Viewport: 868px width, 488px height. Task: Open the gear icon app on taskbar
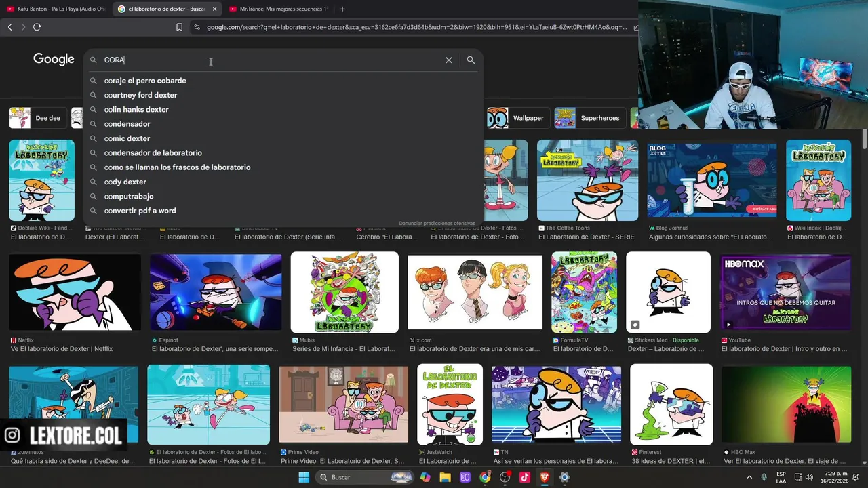[564, 477]
